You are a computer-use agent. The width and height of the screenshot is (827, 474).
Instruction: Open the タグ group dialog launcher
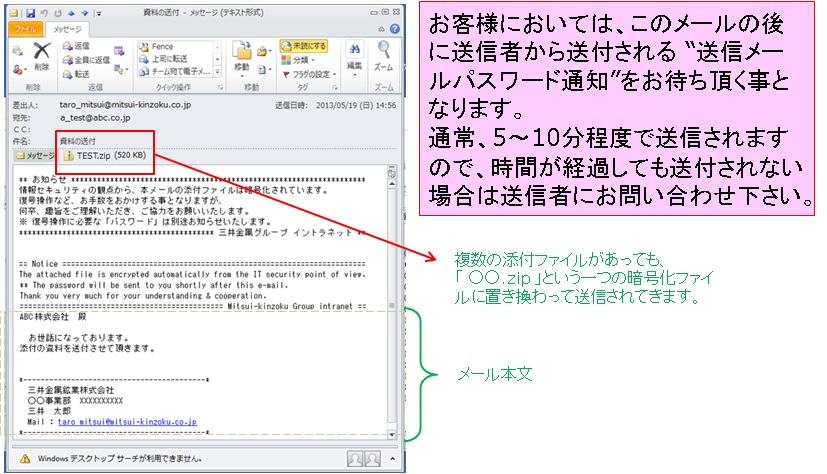334,88
